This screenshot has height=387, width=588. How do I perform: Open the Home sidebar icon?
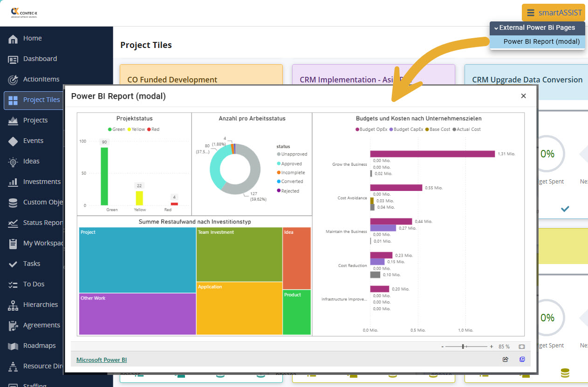(x=13, y=39)
